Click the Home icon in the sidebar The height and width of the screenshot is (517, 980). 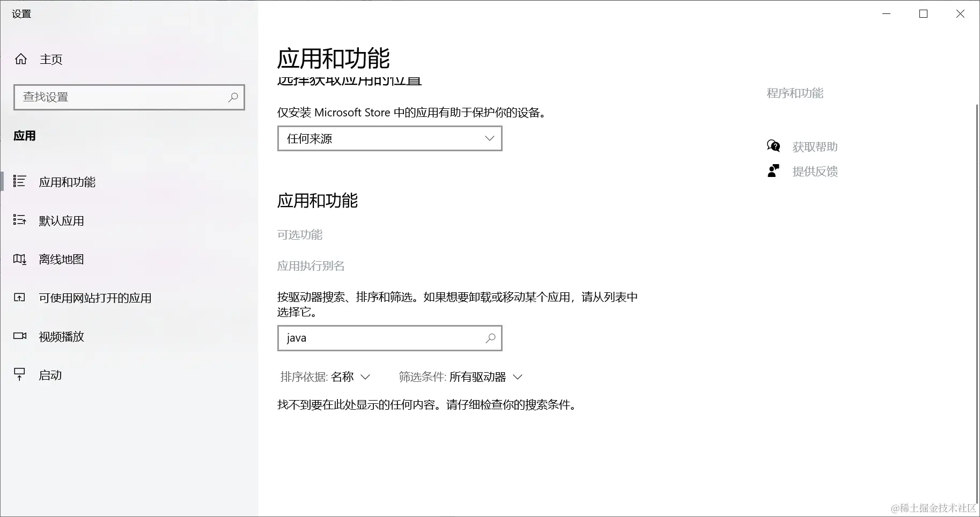point(20,59)
